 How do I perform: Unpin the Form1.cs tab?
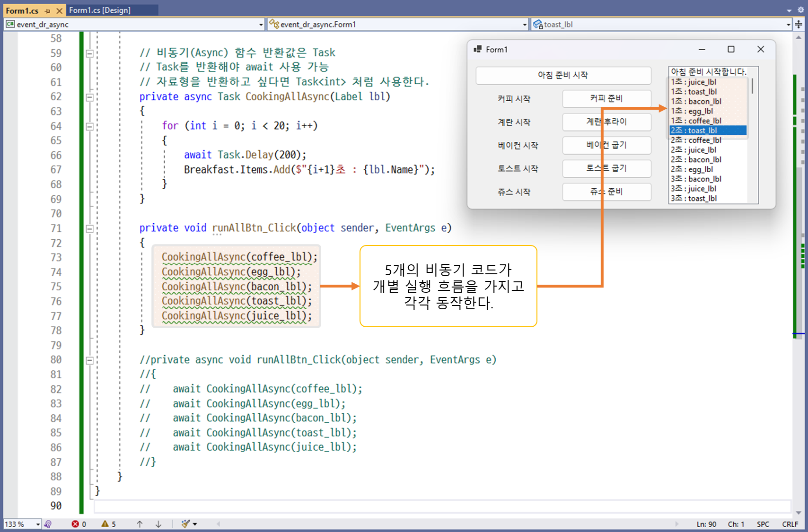tap(48, 10)
